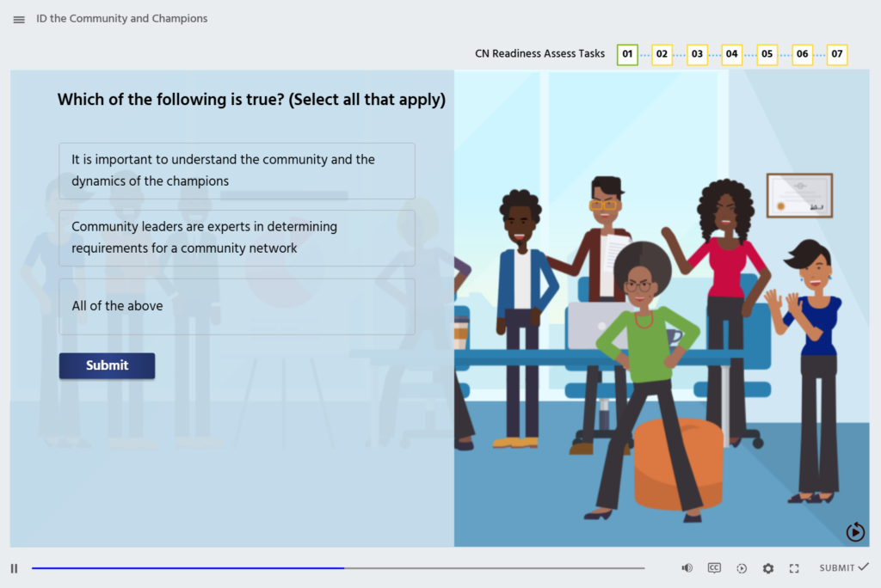Viewport: 881px width, 588px height.
Task: Jump to task 04 in the readiness tracker
Action: [731, 54]
